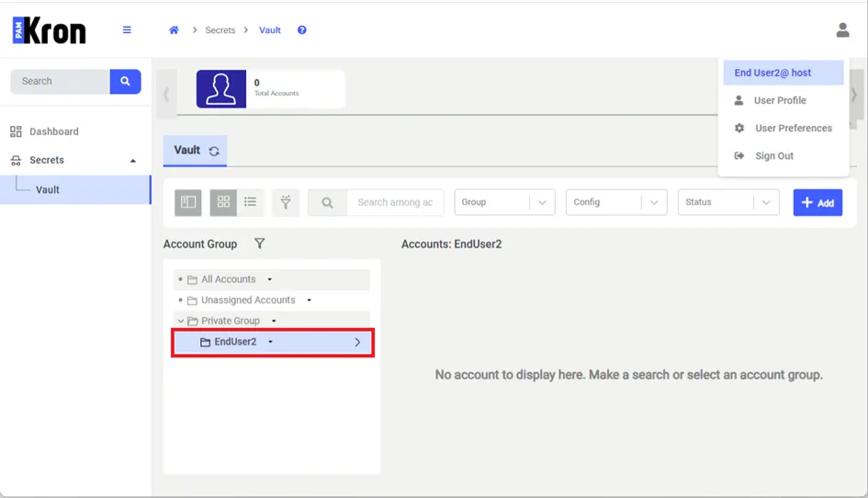Select Private Group folder
The height and width of the screenshot is (498, 868).
pyautogui.click(x=231, y=321)
